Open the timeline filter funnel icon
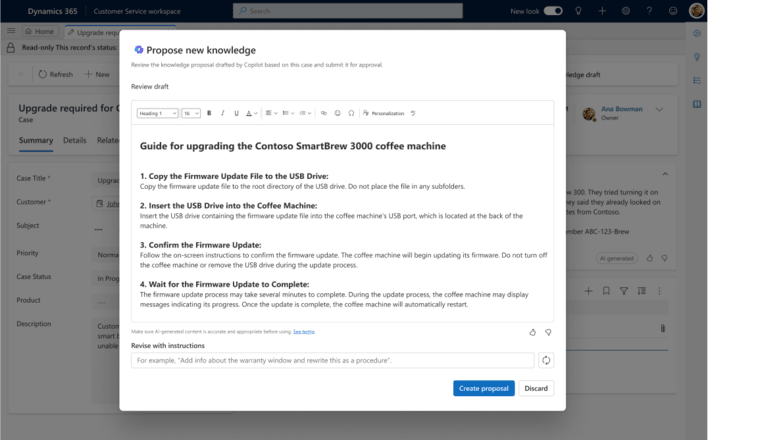This screenshot has height=440, width=758. (624, 291)
